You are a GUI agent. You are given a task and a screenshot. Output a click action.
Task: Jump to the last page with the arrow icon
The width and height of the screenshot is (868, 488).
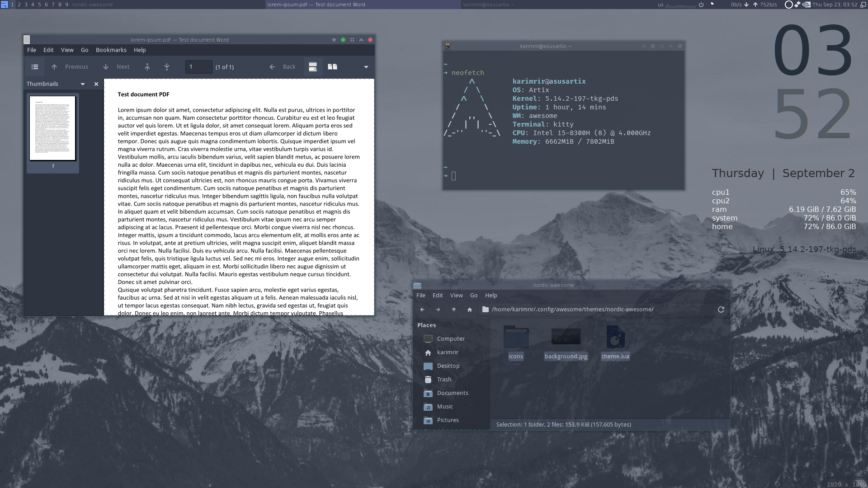tap(167, 67)
